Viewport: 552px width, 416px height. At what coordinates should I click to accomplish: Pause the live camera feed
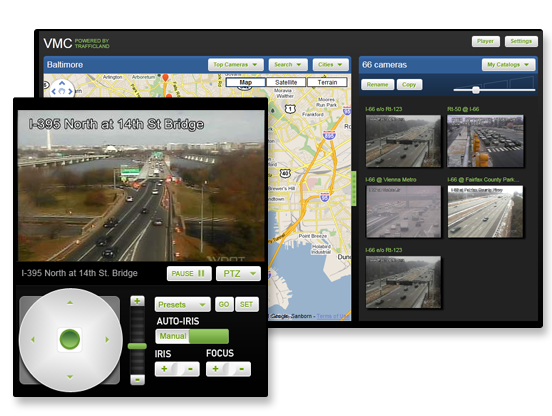pos(189,273)
